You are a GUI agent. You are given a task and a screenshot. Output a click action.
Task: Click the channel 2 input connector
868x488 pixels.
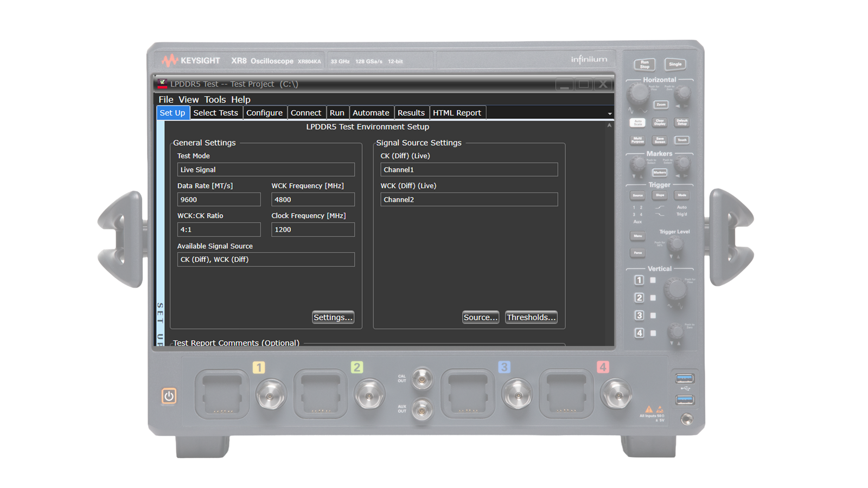click(x=369, y=394)
